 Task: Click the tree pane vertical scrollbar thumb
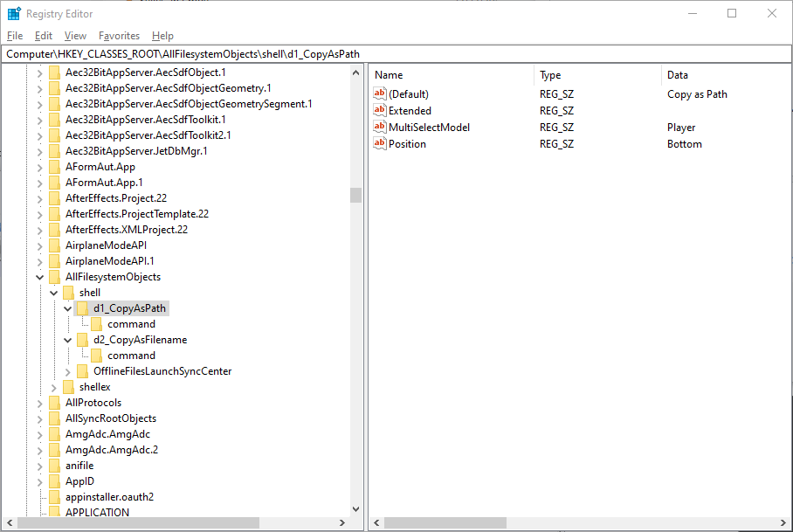point(355,195)
